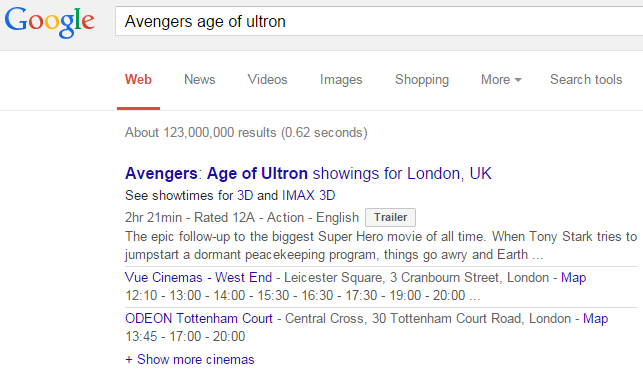Open Avengers: Age of Ultron showings link
This screenshot has height=374, width=643.
(308, 173)
